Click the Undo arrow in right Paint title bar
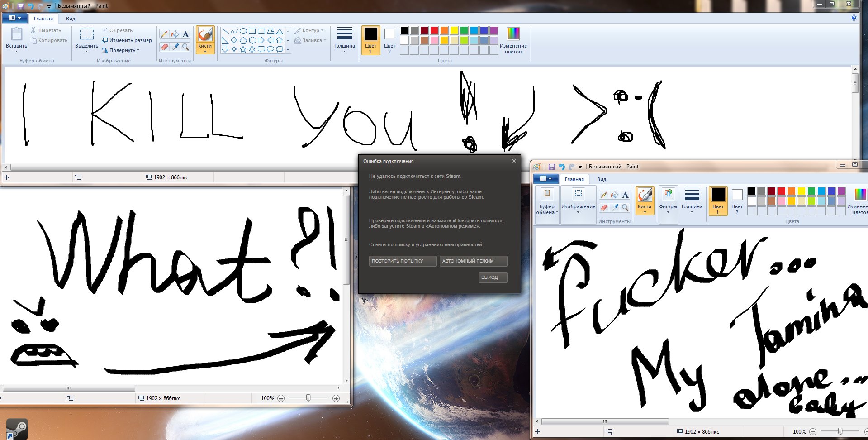The image size is (868, 440). click(x=561, y=167)
